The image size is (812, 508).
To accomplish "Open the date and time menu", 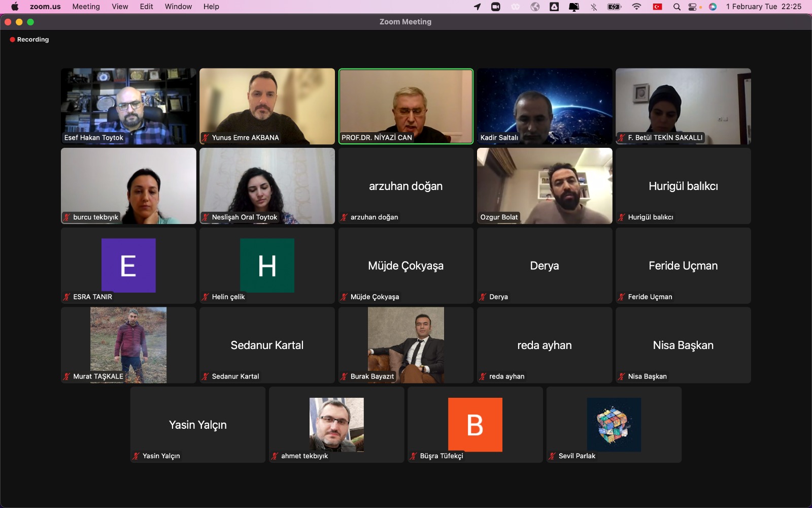I will point(763,7).
